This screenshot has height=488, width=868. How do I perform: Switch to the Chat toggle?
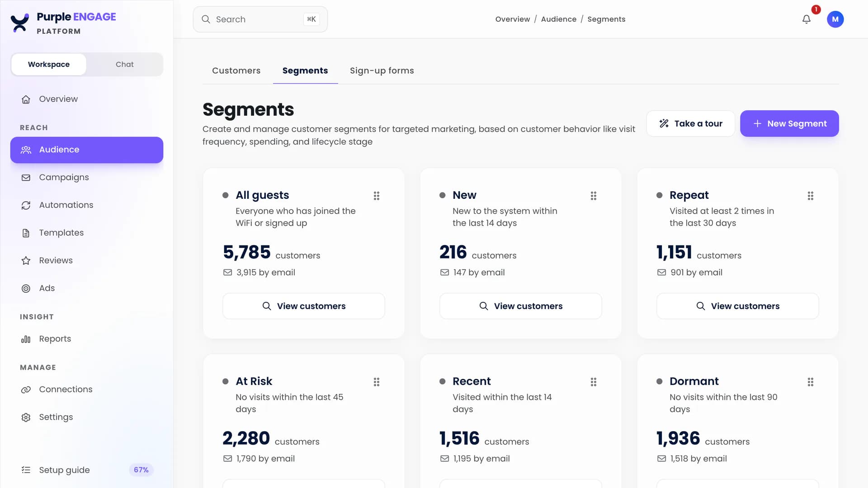[x=124, y=64]
